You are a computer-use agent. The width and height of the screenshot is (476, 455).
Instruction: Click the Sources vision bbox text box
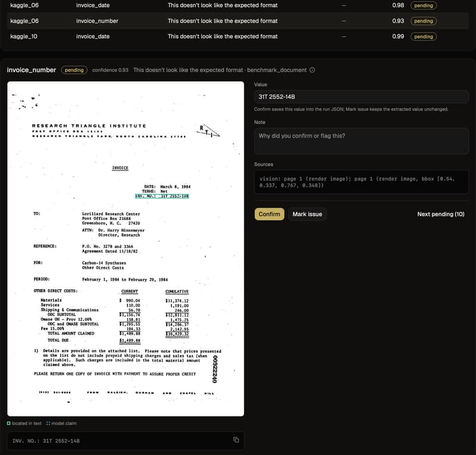click(361, 182)
